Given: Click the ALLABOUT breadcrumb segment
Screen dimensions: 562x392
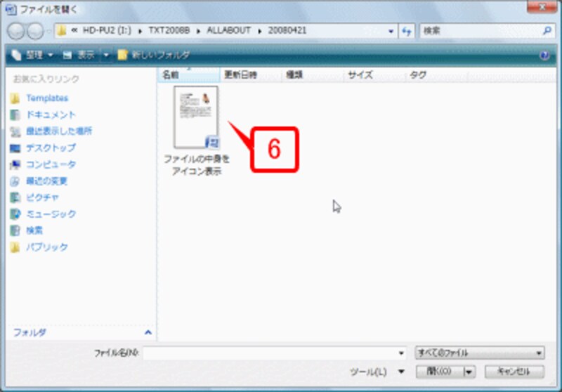Looking at the screenshot, I should pos(229,30).
